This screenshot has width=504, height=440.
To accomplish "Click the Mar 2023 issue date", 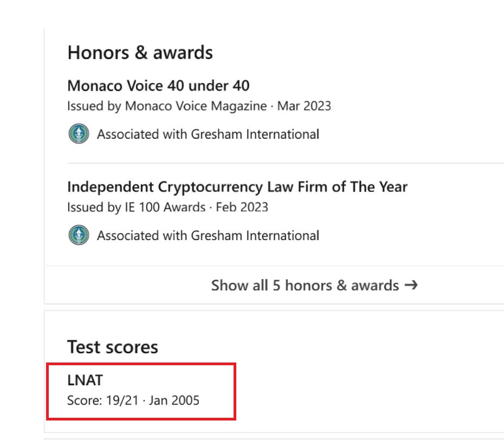I will [x=304, y=106].
